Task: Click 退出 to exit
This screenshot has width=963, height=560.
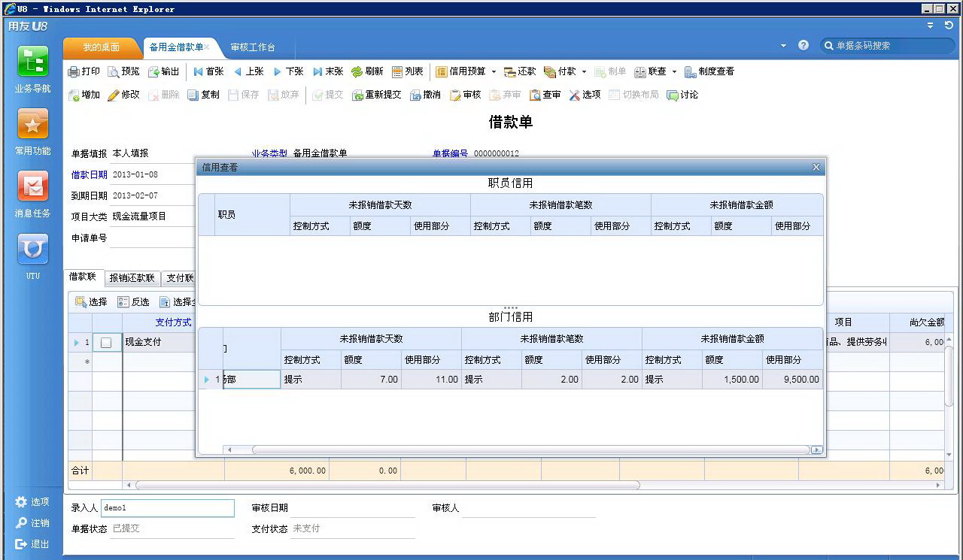Action: (32, 544)
